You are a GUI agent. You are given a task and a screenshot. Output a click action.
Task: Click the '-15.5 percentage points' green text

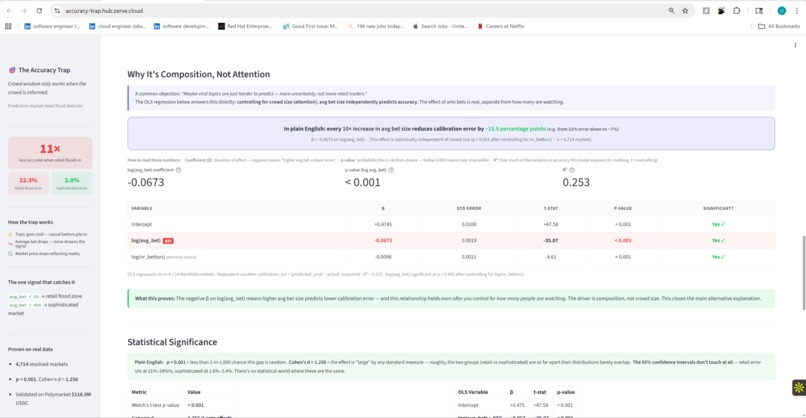pyautogui.click(x=516, y=129)
